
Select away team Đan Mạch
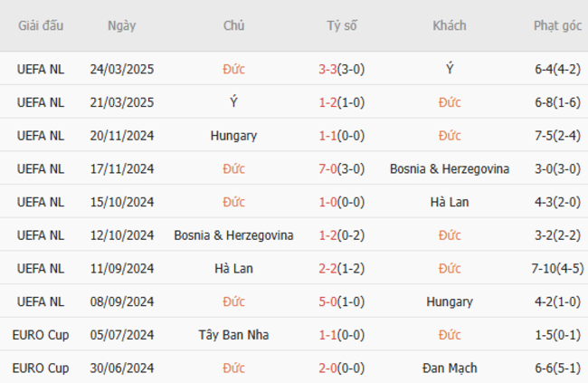(x=450, y=369)
